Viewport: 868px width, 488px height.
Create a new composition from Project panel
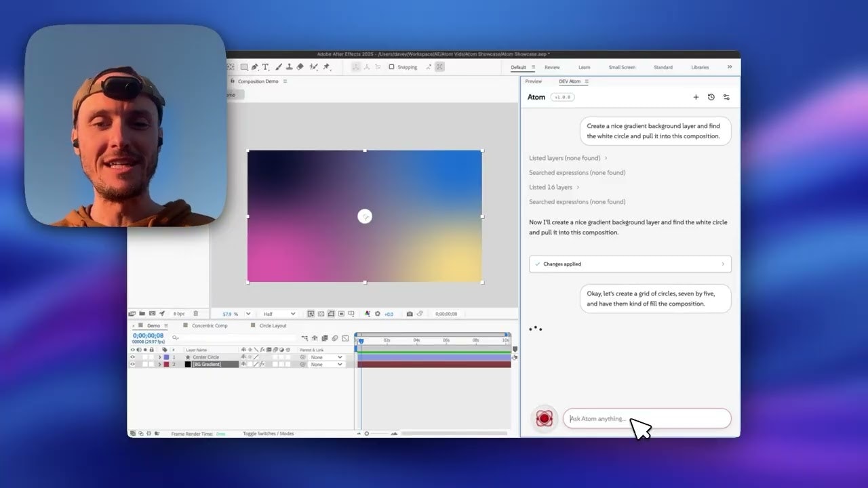tap(152, 314)
